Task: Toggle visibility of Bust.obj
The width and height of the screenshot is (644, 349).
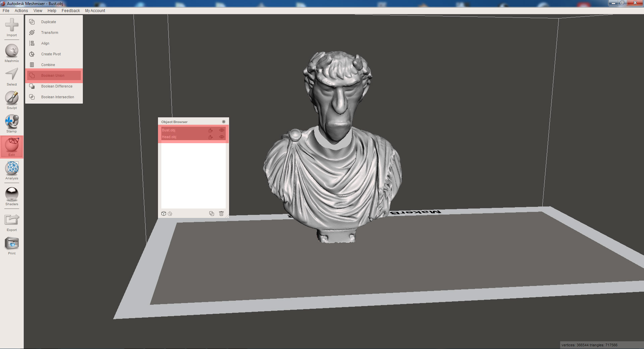Action: (221, 130)
